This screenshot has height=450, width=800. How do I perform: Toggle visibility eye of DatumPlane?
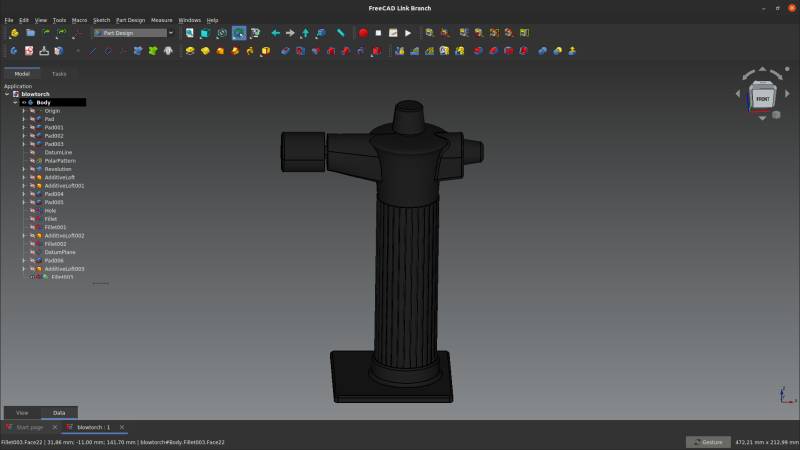click(x=32, y=253)
